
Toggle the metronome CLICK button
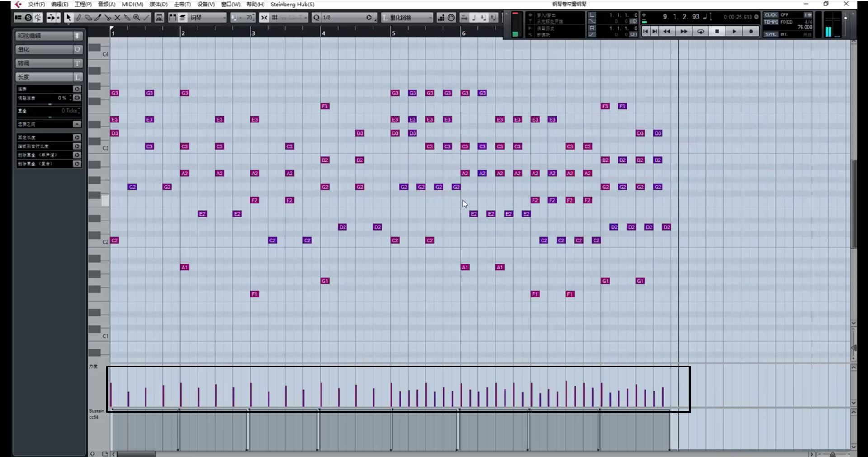pos(771,15)
